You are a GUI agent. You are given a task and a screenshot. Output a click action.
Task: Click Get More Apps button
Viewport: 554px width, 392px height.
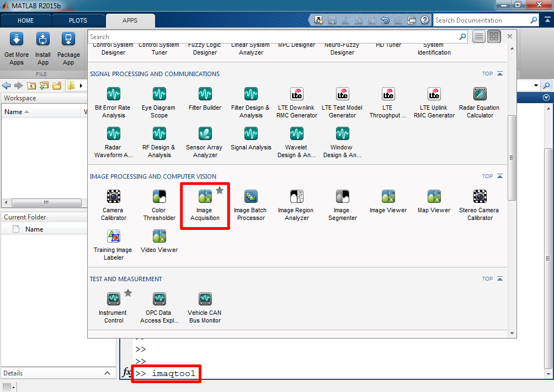coord(16,49)
